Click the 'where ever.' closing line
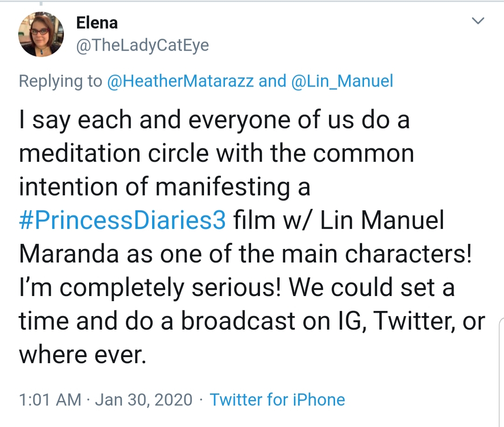The image size is (504, 427). [x=83, y=355]
